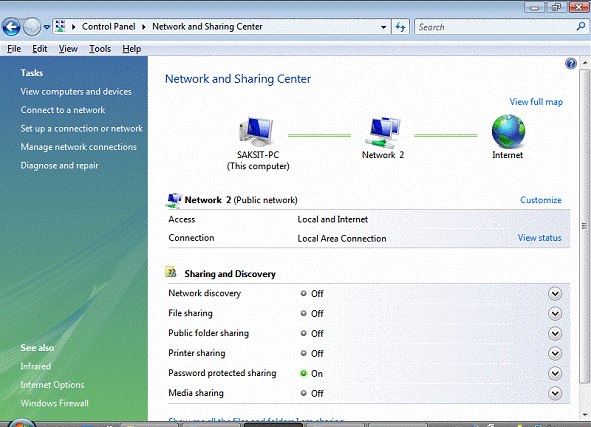Click the Network 2 map icon
The width and height of the screenshot is (591, 427).
tap(383, 132)
